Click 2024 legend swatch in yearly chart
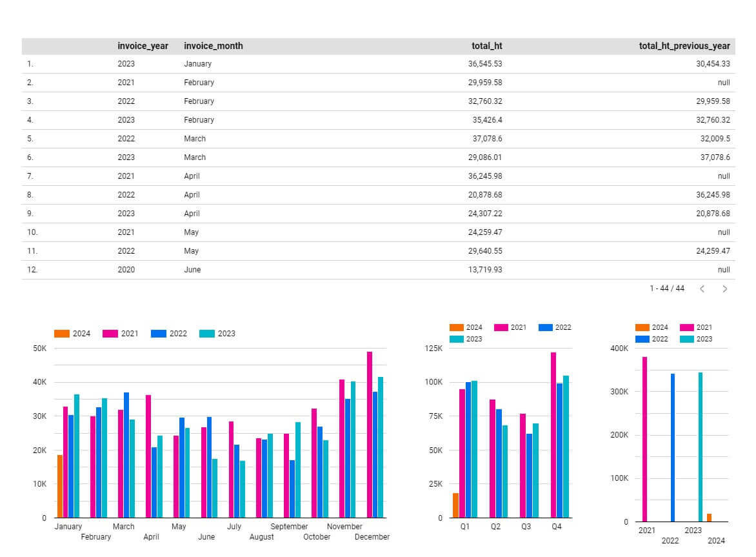Viewport: 756px width, 557px height. tap(642, 327)
